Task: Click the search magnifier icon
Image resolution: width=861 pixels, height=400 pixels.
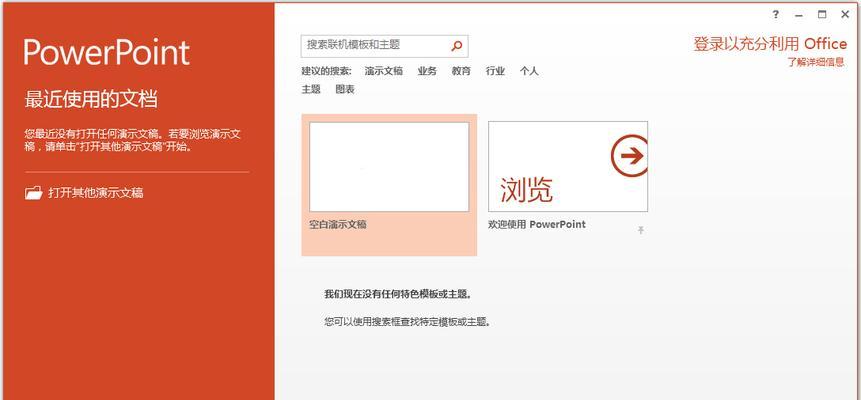Action: point(456,46)
